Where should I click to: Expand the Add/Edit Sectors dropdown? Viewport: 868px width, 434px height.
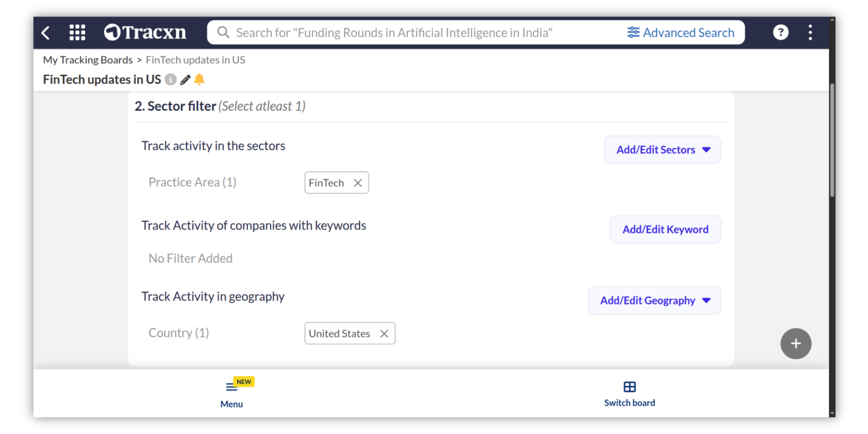pyautogui.click(x=663, y=150)
